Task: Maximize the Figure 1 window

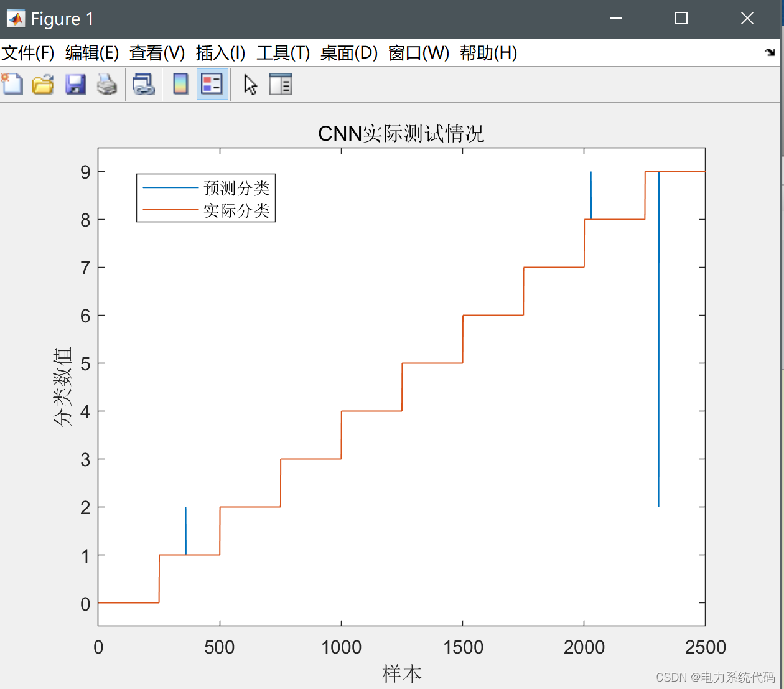Action: point(681,19)
